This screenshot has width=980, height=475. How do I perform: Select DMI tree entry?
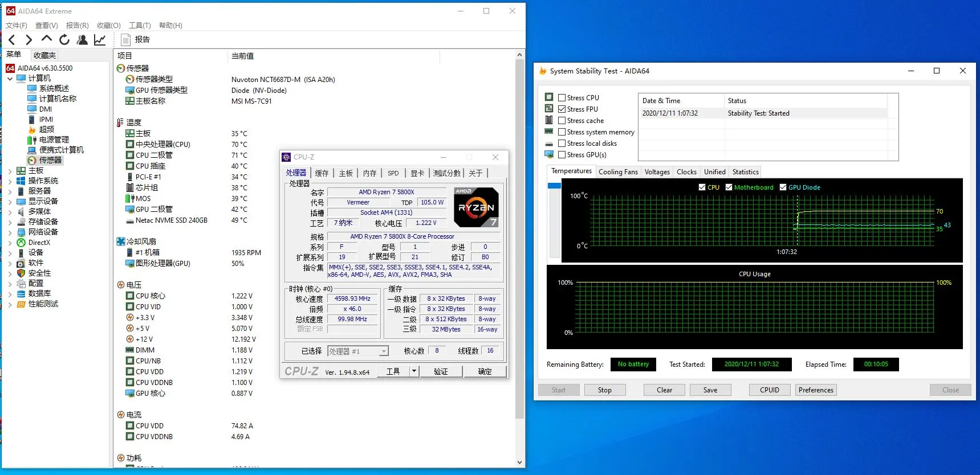click(x=46, y=109)
